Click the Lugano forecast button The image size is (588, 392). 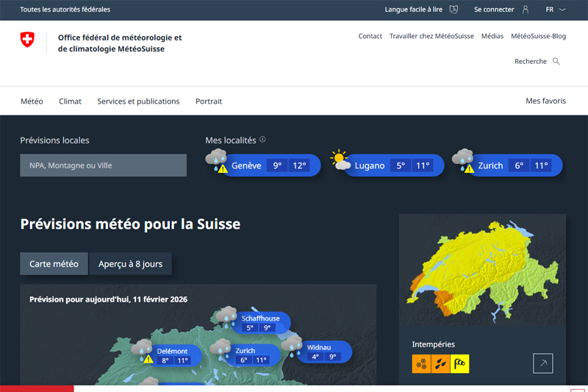390,165
